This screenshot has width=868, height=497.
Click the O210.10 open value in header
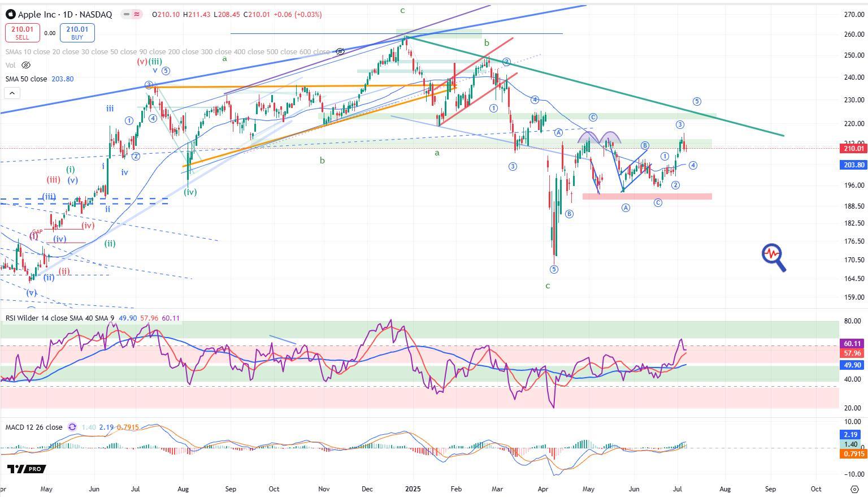pyautogui.click(x=166, y=15)
